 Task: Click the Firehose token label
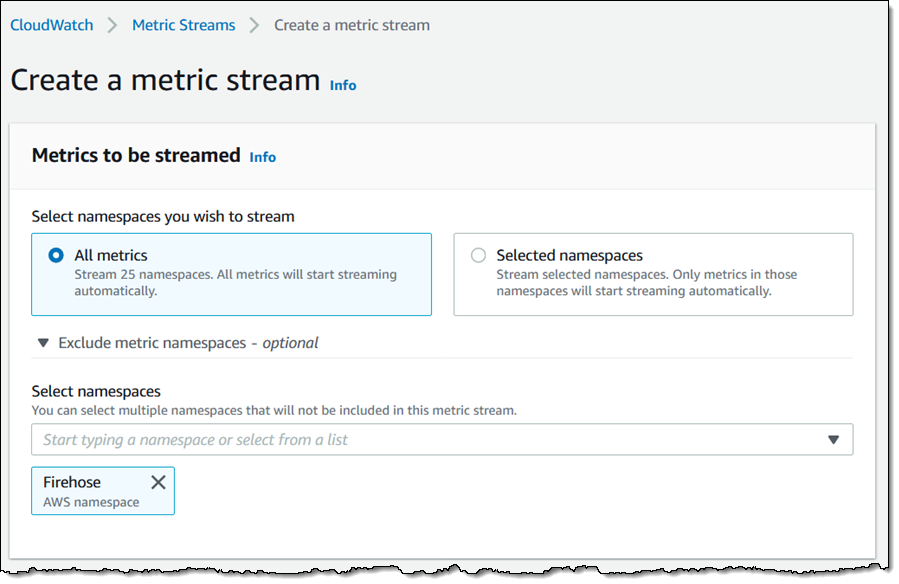72,482
